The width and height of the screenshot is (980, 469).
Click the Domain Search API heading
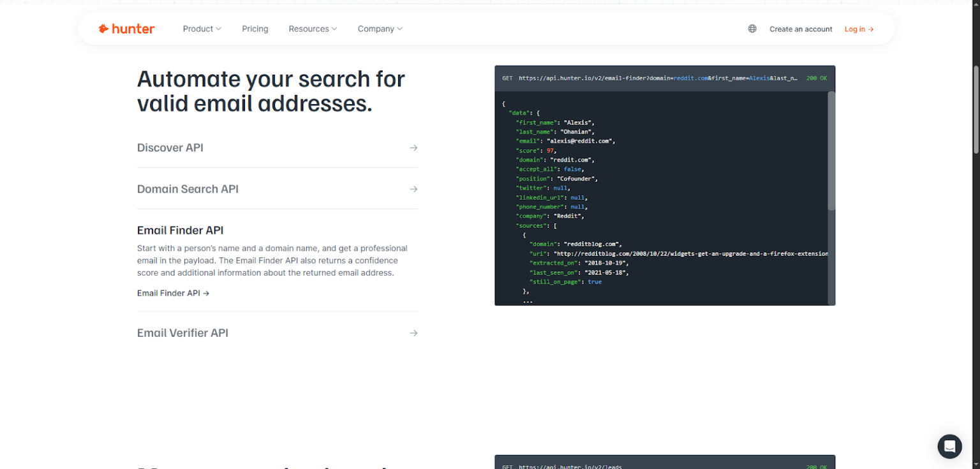(x=187, y=189)
